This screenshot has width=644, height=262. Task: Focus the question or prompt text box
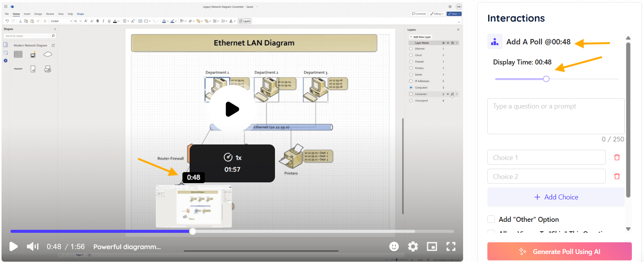pos(556,116)
